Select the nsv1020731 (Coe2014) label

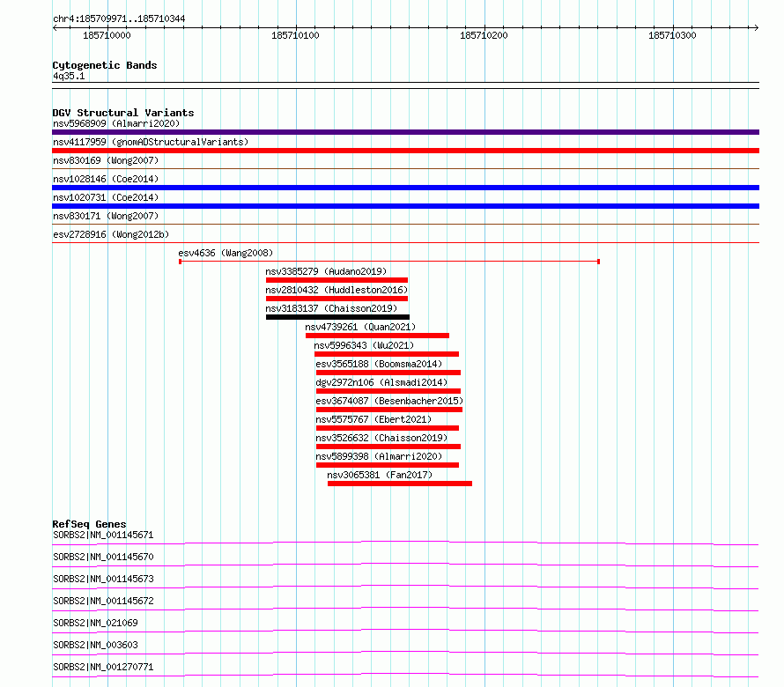[x=106, y=197]
